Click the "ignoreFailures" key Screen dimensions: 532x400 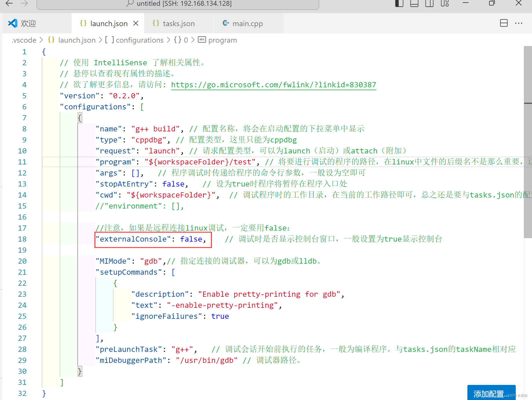tap(167, 316)
